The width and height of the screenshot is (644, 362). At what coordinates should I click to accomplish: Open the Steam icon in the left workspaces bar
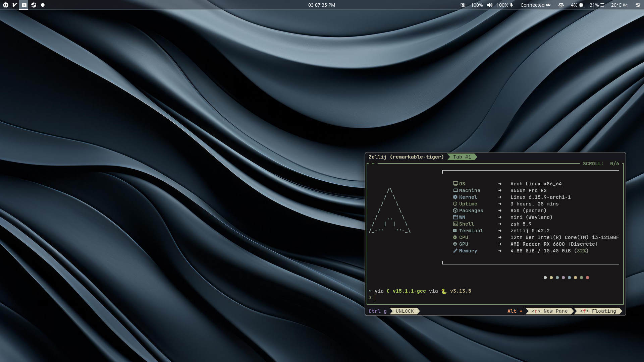point(34,5)
